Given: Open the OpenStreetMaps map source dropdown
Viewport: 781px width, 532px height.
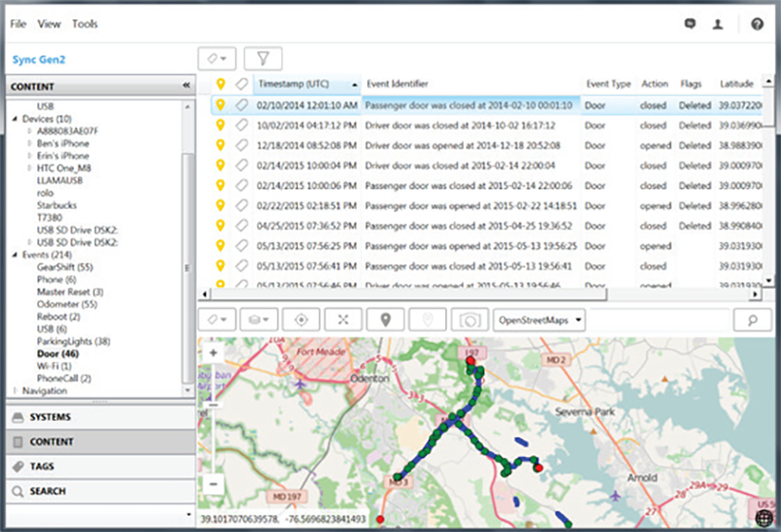Looking at the screenshot, I should (541, 319).
